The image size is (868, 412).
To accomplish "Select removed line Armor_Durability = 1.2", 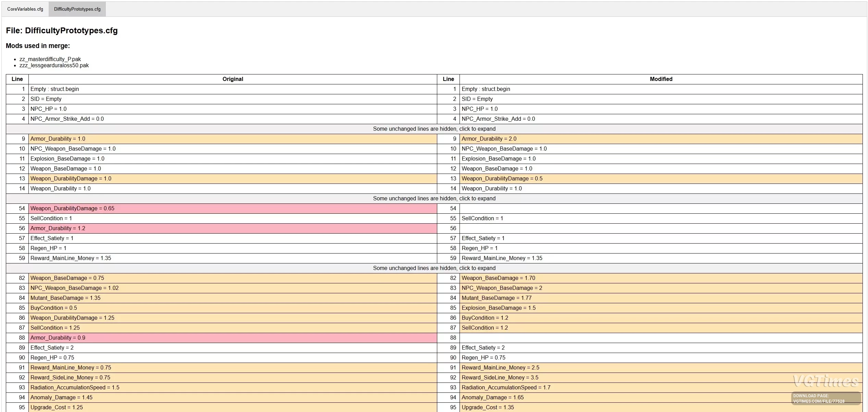I will 58,228.
